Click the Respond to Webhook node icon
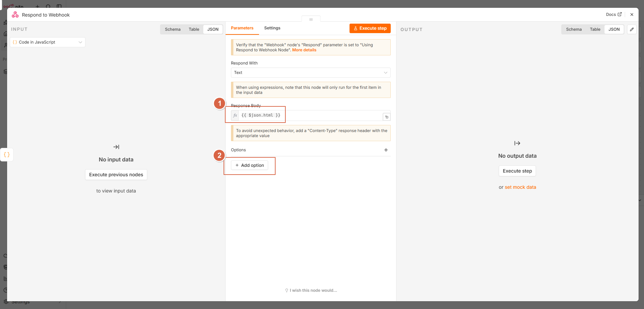The image size is (644, 309). (x=15, y=15)
